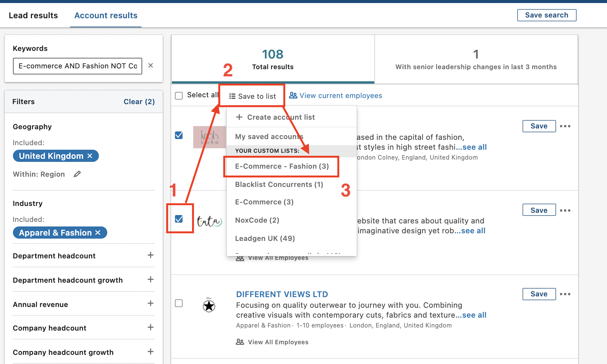Save the DIFFERENT VIEWS LTD account
The height and width of the screenshot is (364, 607).
point(539,294)
